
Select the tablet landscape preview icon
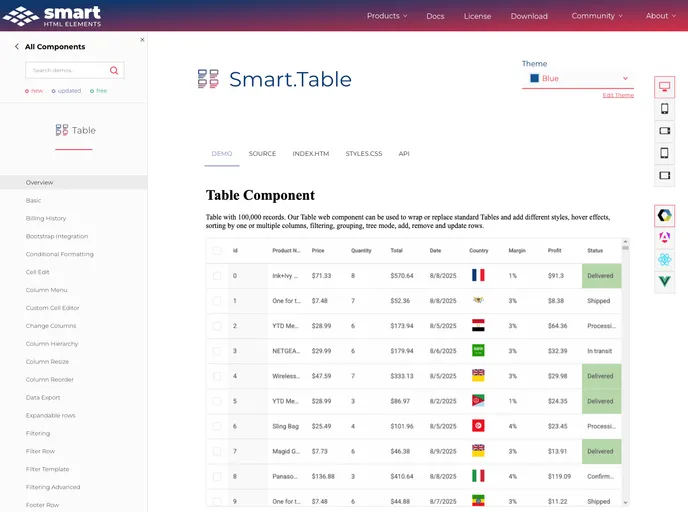click(664, 175)
